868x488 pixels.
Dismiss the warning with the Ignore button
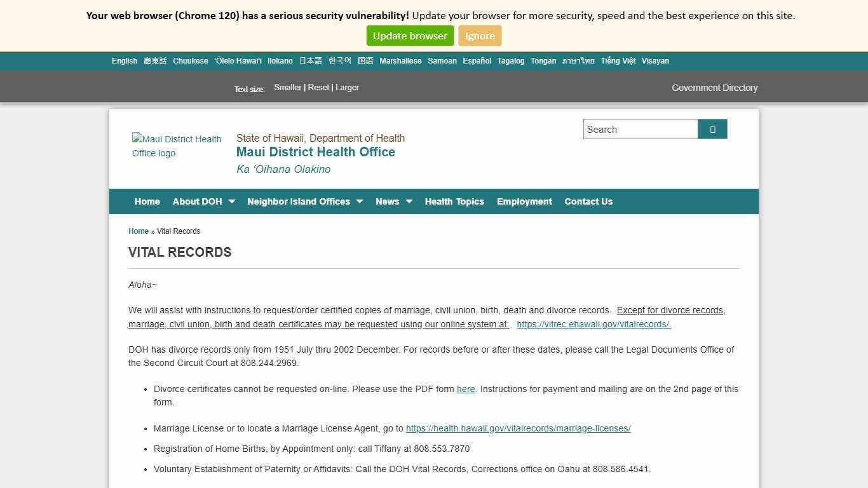click(480, 36)
